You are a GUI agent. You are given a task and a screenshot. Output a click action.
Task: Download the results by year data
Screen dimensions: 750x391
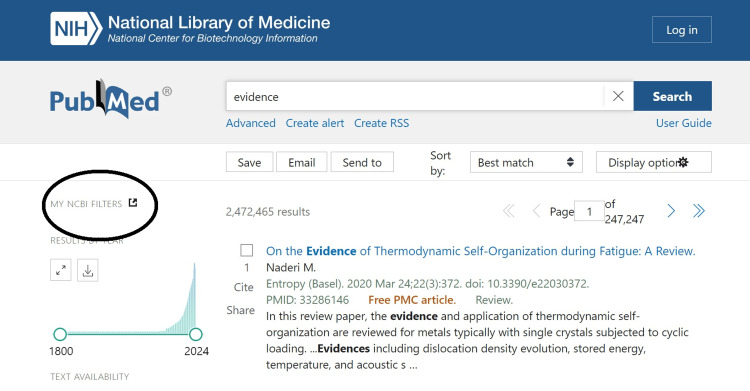(88, 270)
